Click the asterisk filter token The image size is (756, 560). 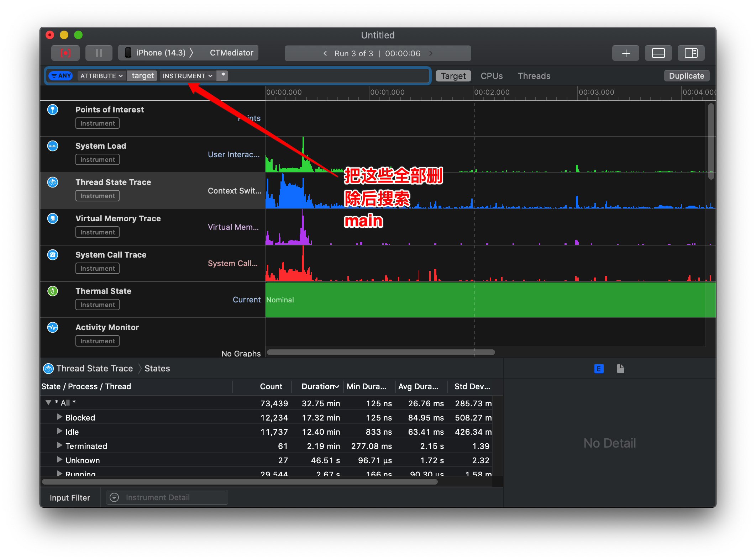(x=223, y=75)
